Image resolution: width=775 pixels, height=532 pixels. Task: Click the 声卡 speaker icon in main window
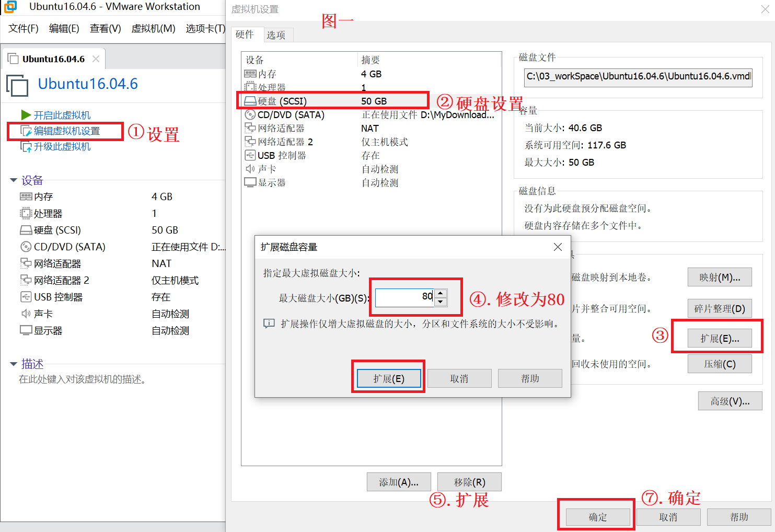click(26, 314)
